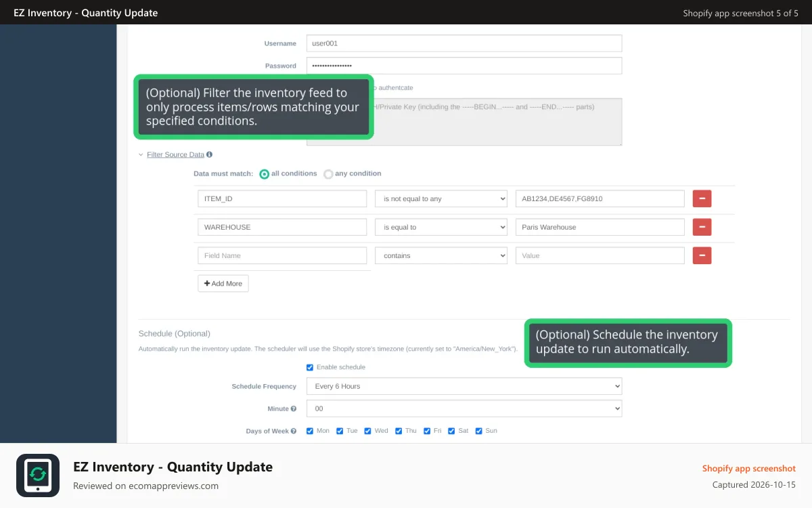The height and width of the screenshot is (508, 812).
Task: Open the 'contains' operator dropdown
Action: [441, 255]
